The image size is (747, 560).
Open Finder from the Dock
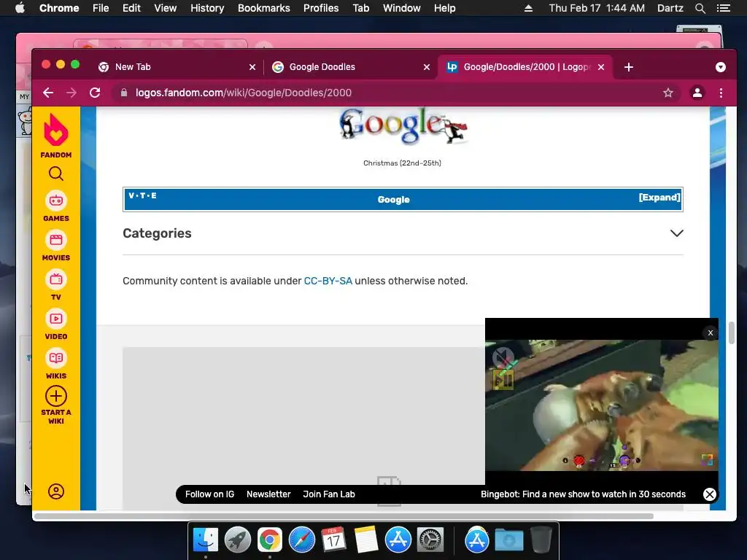click(x=206, y=540)
